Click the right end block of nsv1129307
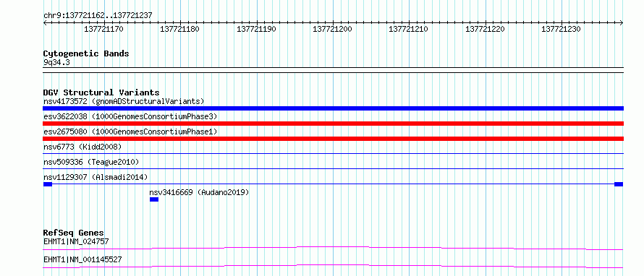Screen dimensions: 644x276 coord(619,184)
